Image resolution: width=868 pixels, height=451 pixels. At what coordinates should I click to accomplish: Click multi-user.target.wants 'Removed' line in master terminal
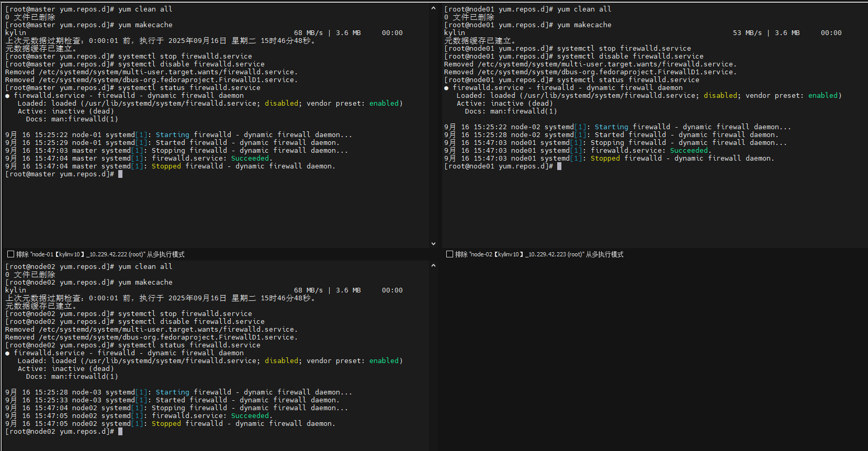pyautogui.click(x=152, y=72)
